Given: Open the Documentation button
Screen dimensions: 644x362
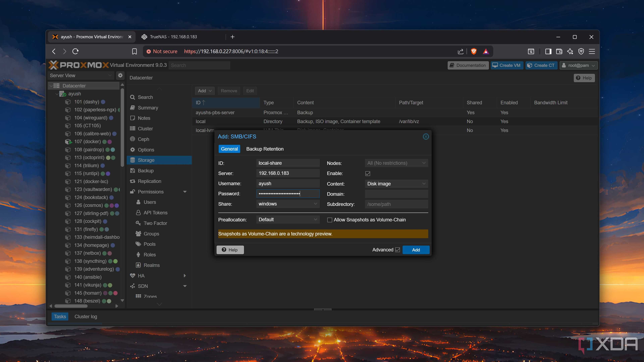Looking at the screenshot, I should 468,65.
